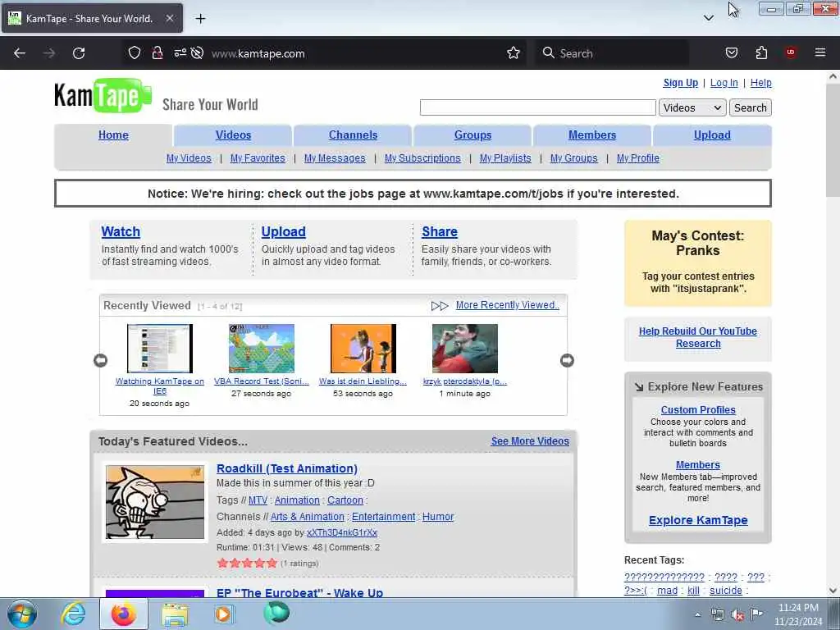Go back with the browser back arrow
Viewport: 840px width, 630px height.
point(20,53)
